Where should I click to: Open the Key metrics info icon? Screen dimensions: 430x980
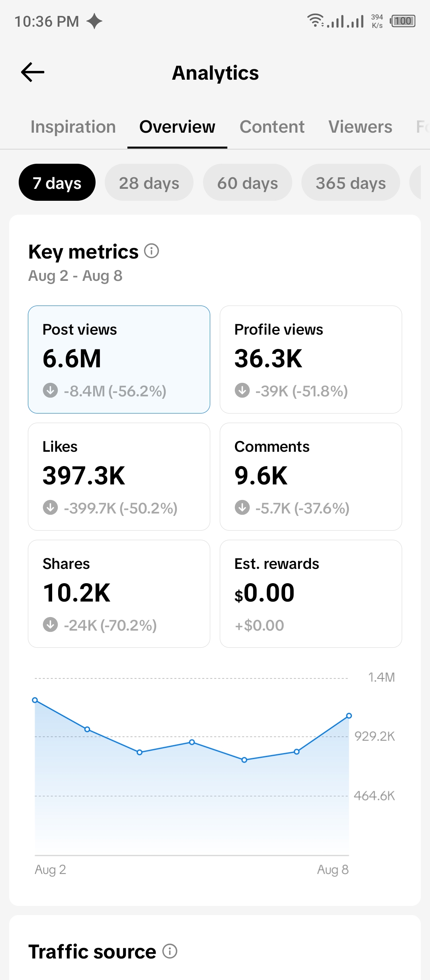pyautogui.click(x=151, y=251)
